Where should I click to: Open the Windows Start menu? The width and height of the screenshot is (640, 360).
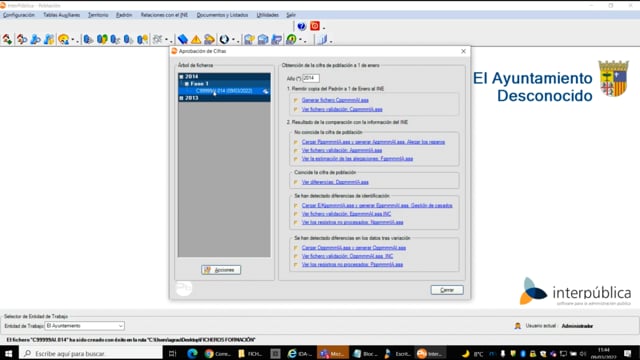pos(9,353)
